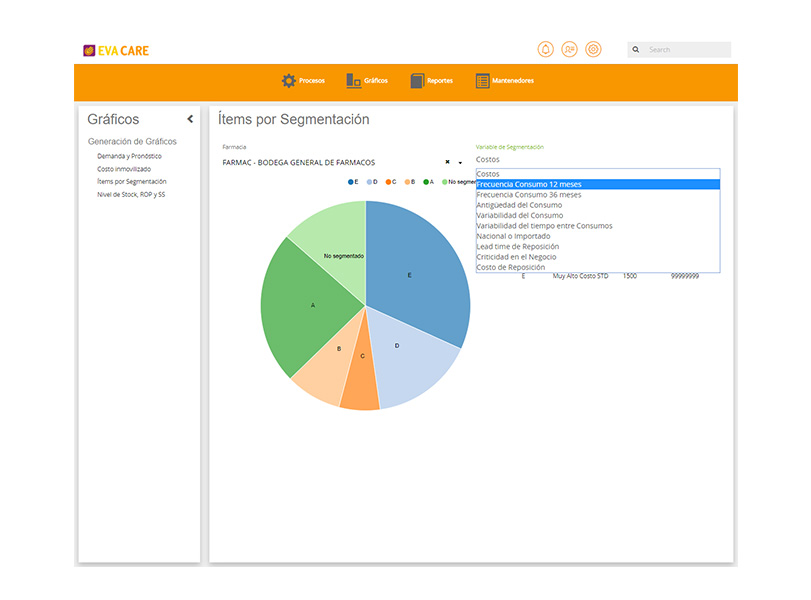Open Demanda y Pronóstico in sidebar
This screenshot has height=600, width=811.
(x=129, y=156)
